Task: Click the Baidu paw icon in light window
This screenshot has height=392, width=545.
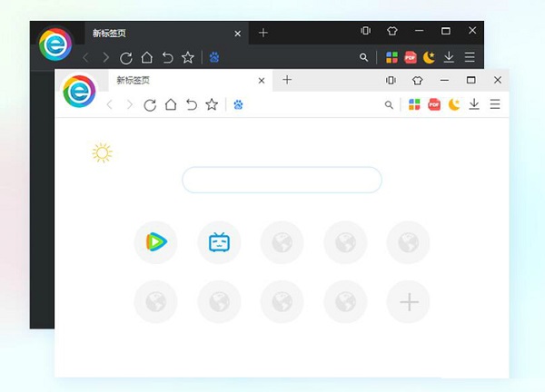Action: coord(238,104)
